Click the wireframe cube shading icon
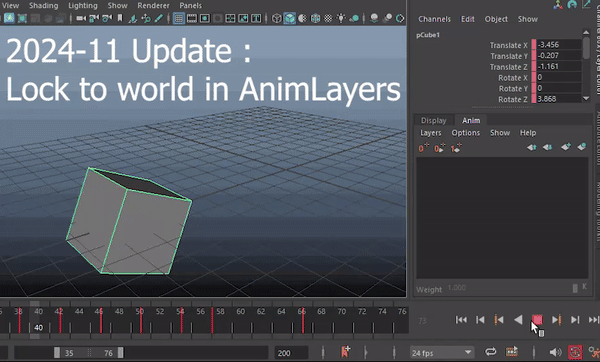Viewport: 600px width, 362px height. [277, 18]
